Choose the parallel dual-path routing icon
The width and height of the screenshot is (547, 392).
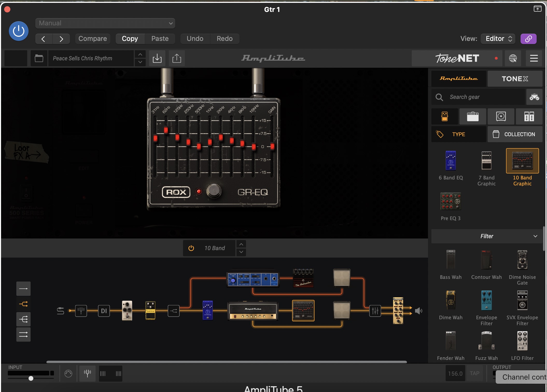tap(23, 335)
